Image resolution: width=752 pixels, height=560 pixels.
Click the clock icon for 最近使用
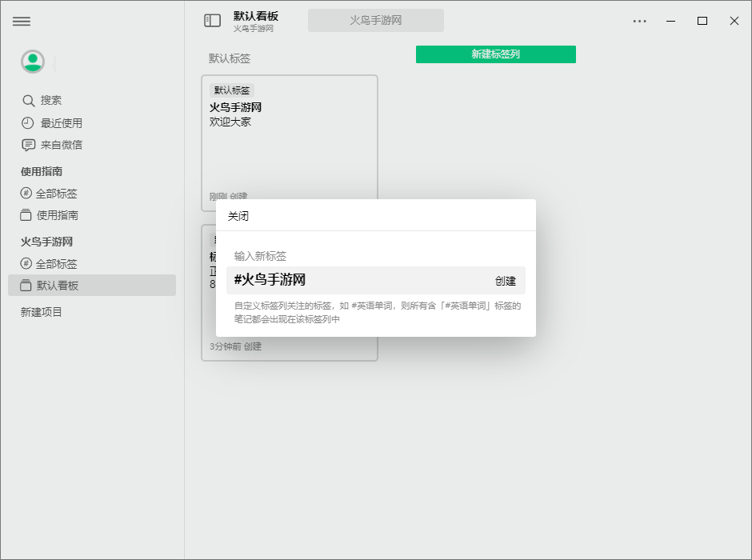[28, 123]
